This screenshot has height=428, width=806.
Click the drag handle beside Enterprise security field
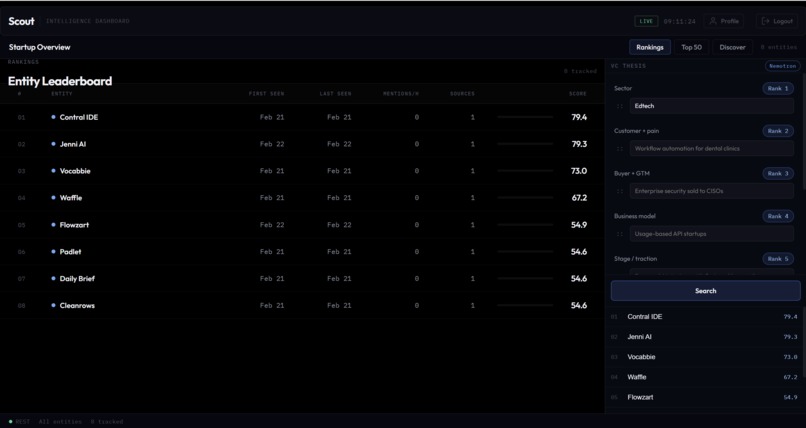[x=620, y=191]
